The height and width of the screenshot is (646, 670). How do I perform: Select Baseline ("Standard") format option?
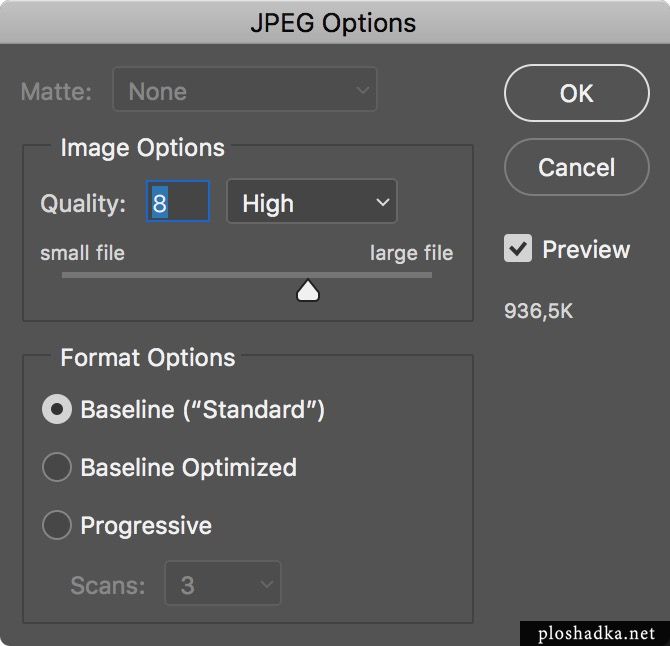(57, 409)
